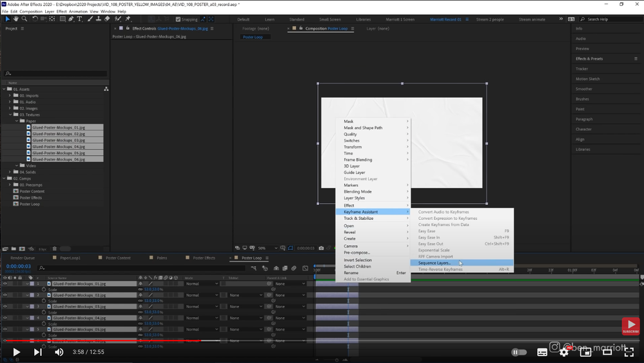Select the Eraser tool
This screenshot has width=644, height=363.
[x=107, y=19]
